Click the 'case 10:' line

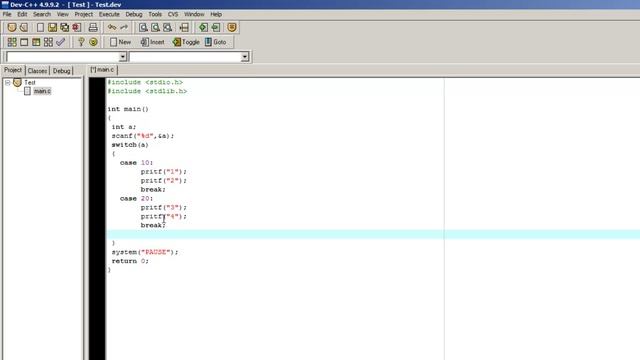136,163
